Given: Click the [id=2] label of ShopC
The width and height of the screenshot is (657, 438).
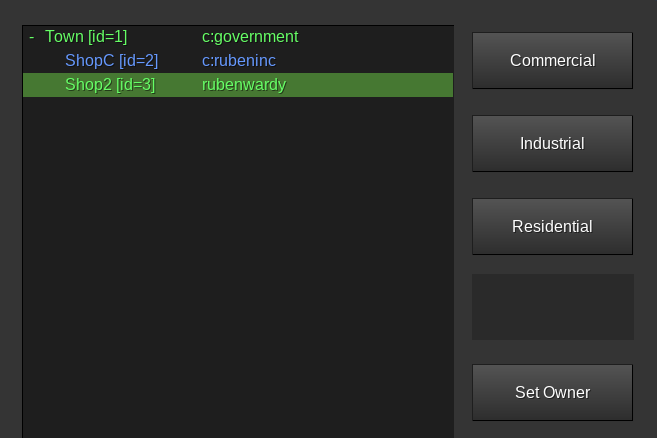Looking at the screenshot, I should (138, 61).
